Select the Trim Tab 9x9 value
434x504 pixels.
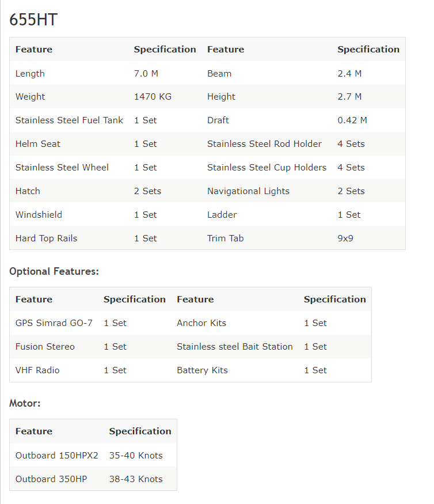click(x=345, y=238)
